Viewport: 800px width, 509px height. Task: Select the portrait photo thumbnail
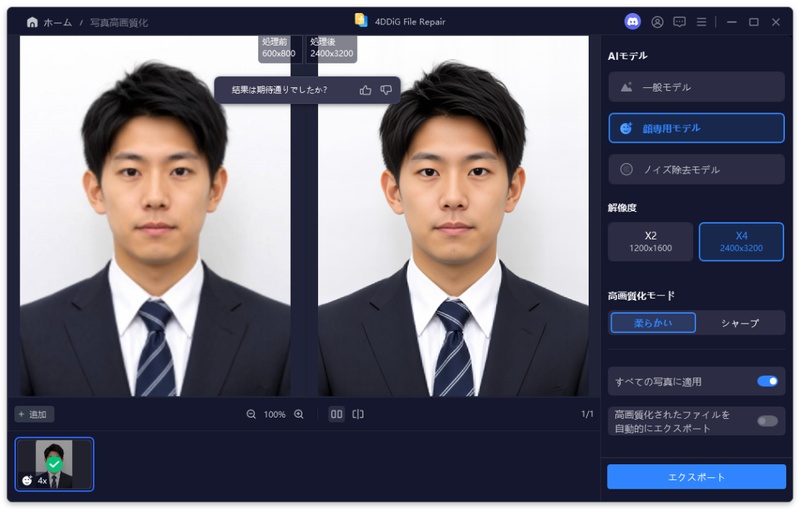(x=54, y=464)
